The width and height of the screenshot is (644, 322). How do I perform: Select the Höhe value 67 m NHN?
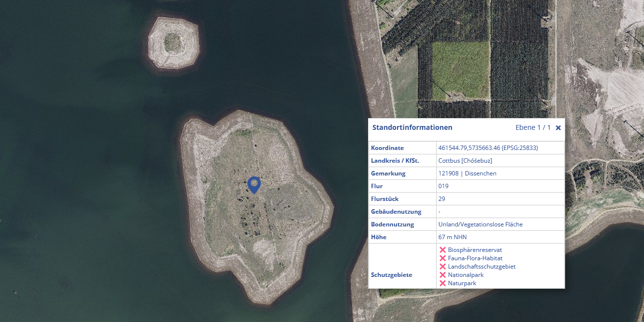pyautogui.click(x=453, y=237)
